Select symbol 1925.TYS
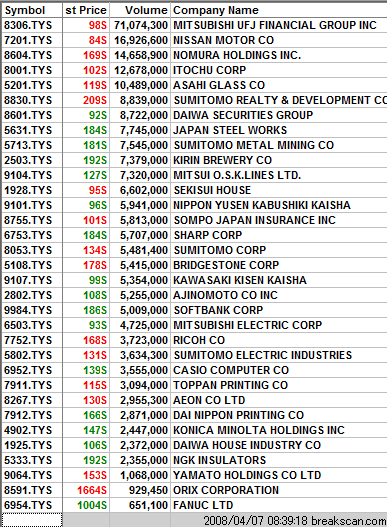This screenshot has width=387, height=527. coord(28,445)
